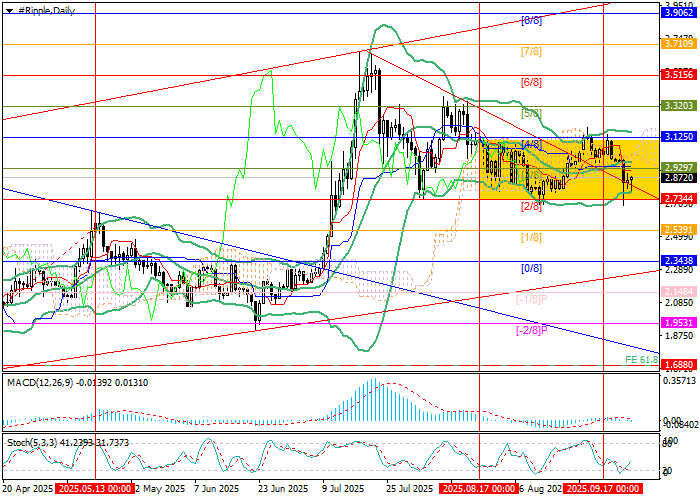Image resolution: width=700 pixels, height=500 pixels.
Task: Click the 23 Jun 2025 date label
Action: [283, 488]
